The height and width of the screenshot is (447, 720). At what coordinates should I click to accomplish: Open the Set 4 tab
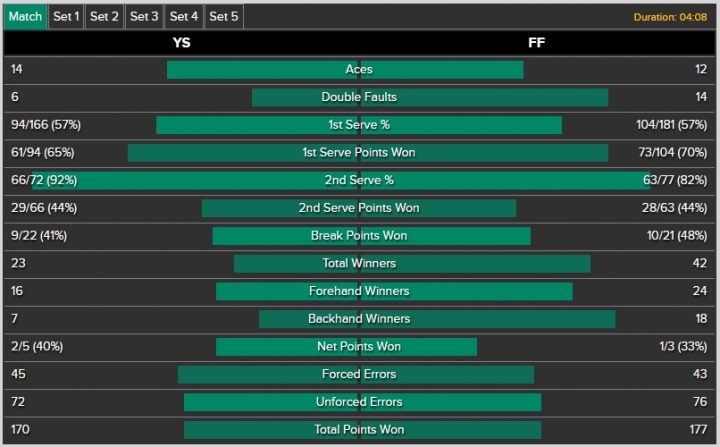(184, 17)
